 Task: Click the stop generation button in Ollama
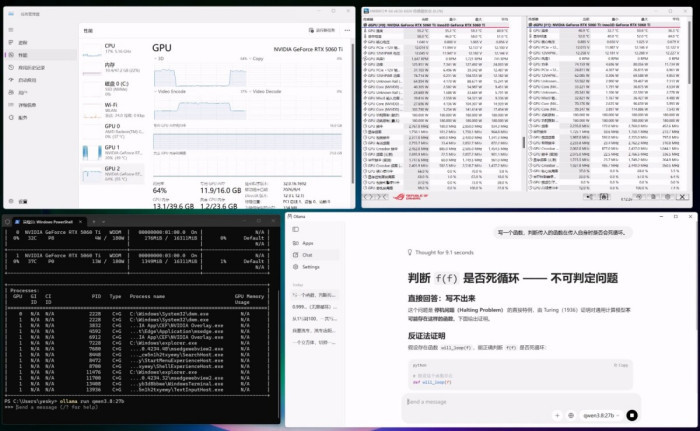(632, 416)
